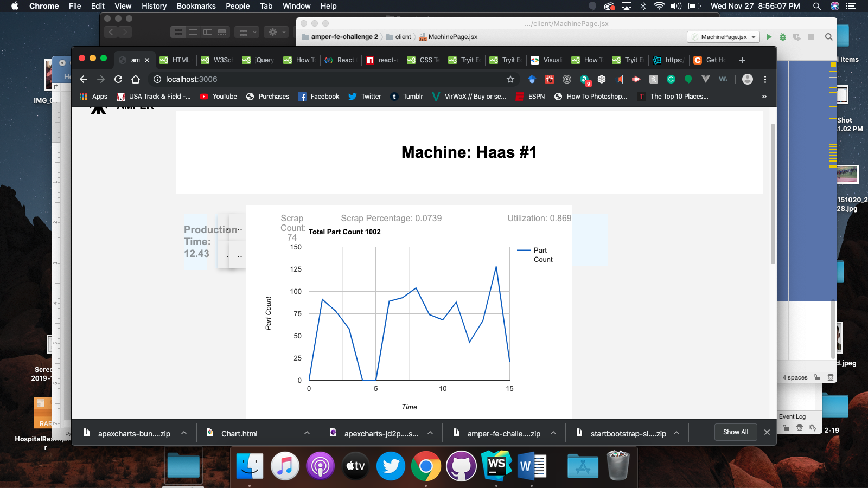Image resolution: width=868 pixels, height=488 pixels.
Task: Click WebStorm editor's vertical scrollbar
Action: point(833,330)
